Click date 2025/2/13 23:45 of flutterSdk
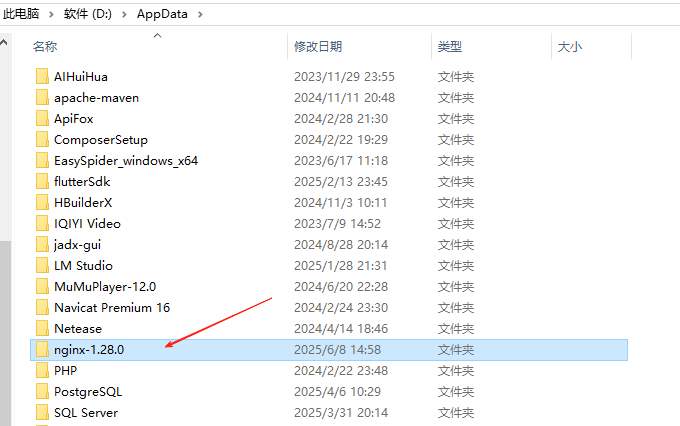680x426 pixels. [340, 182]
